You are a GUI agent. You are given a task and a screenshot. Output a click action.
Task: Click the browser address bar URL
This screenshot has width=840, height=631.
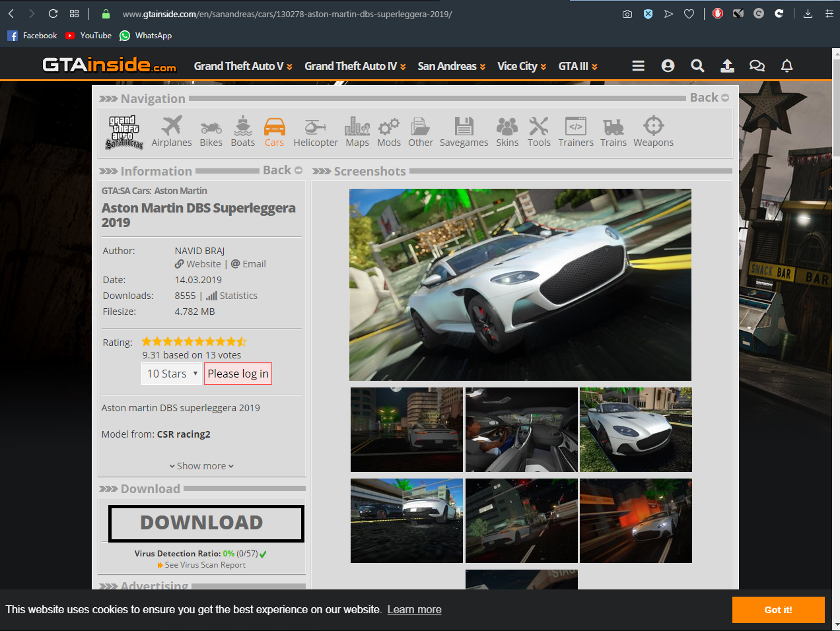287,14
